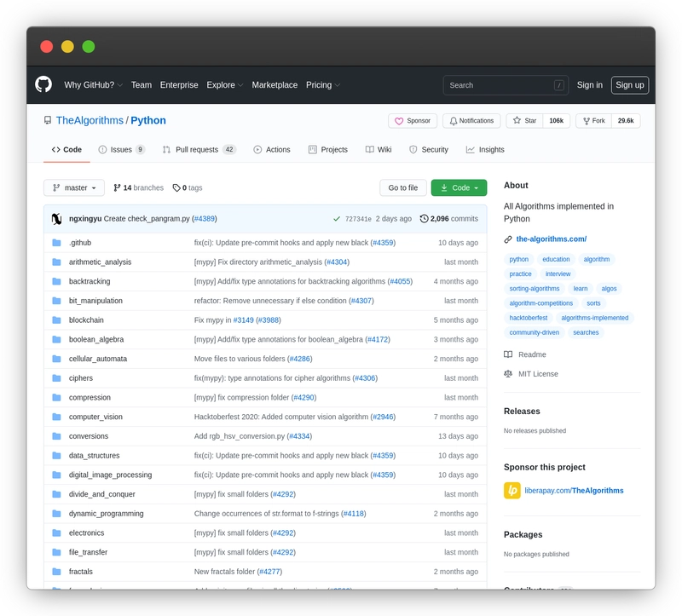Click the Liberapay logo icon
The height and width of the screenshot is (616, 682).
[x=512, y=491]
